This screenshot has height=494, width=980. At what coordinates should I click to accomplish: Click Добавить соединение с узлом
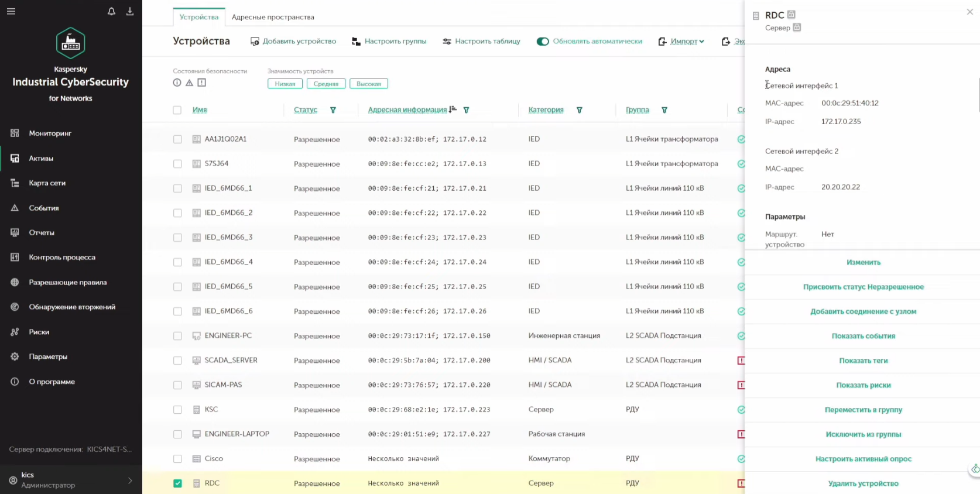[864, 311]
